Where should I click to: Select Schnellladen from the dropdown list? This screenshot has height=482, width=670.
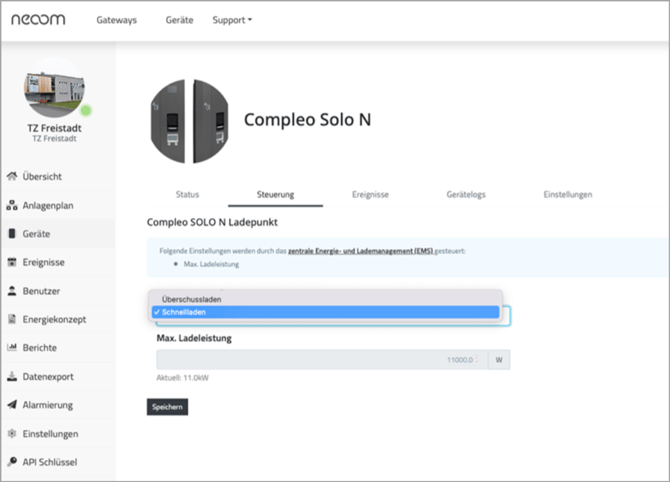tap(325, 312)
